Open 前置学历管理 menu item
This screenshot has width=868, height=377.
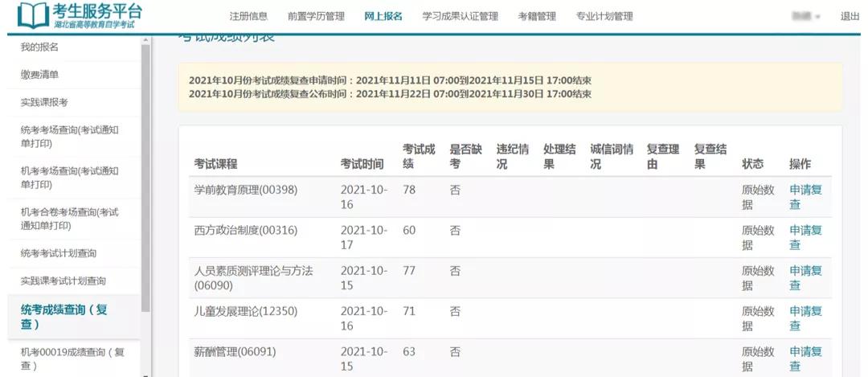tap(316, 17)
